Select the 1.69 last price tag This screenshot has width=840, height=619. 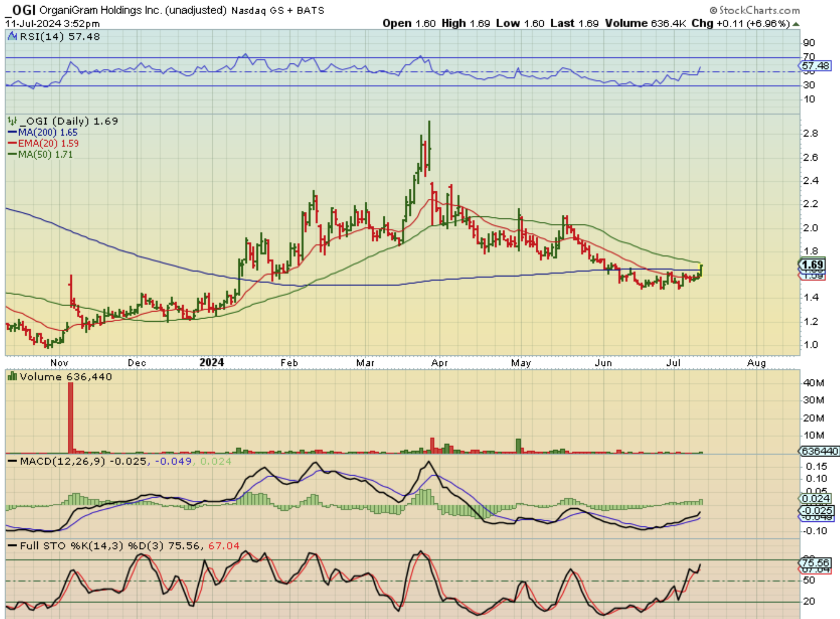click(812, 265)
